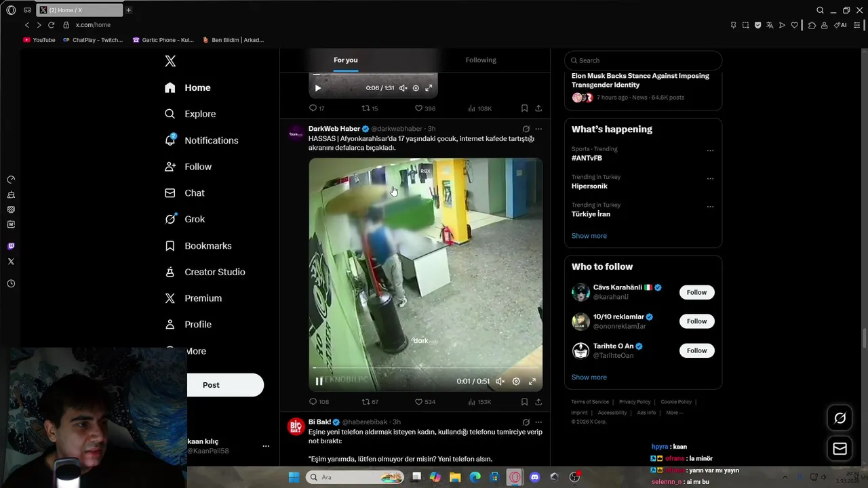Open the messages floating button
868x488 pixels.
point(840,449)
